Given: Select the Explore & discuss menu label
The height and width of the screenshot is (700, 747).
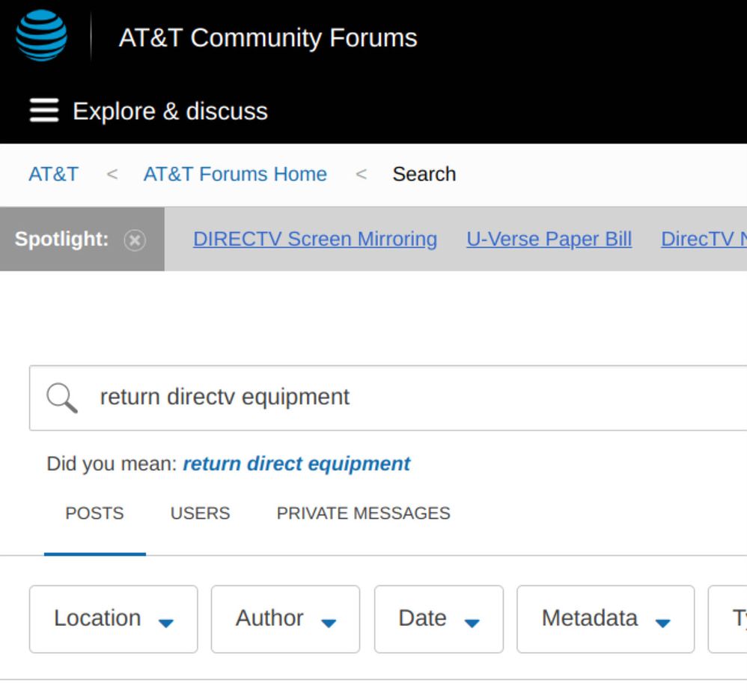Looking at the screenshot, I should tap(170, 112).
